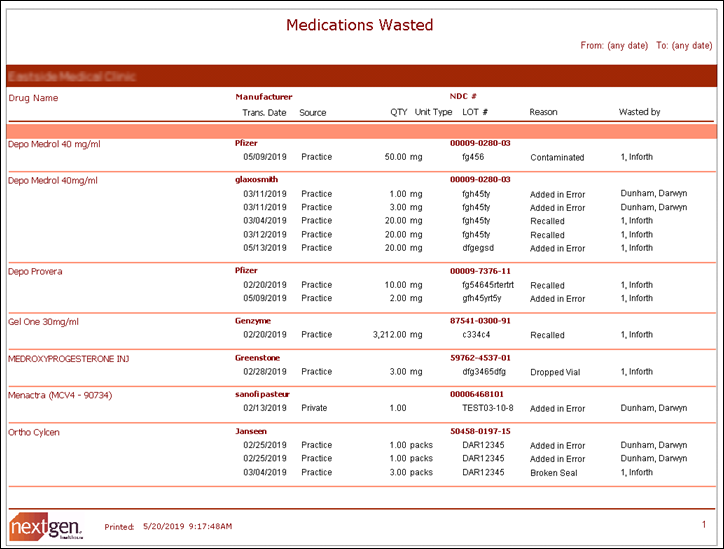This screenshot has height=549, width=724.
Task: Click lot number fg54645rtertrt
Action: pos(488,285)
